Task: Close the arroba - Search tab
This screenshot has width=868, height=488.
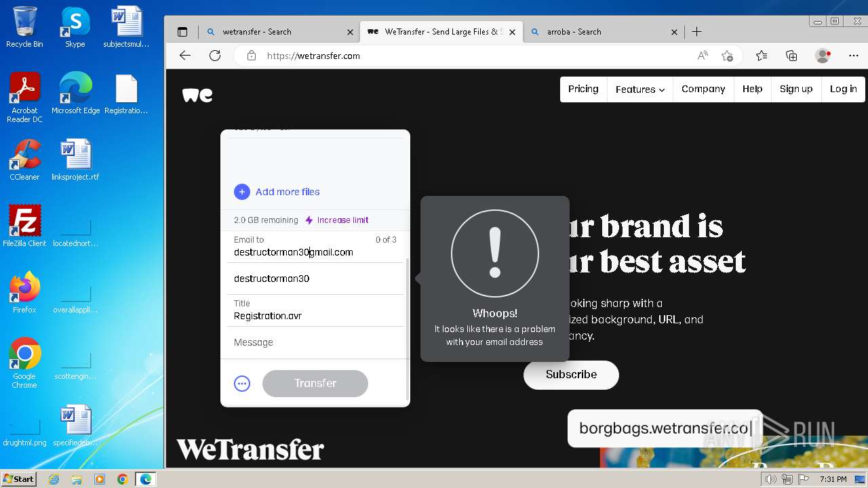Action: tap(674, 32)
